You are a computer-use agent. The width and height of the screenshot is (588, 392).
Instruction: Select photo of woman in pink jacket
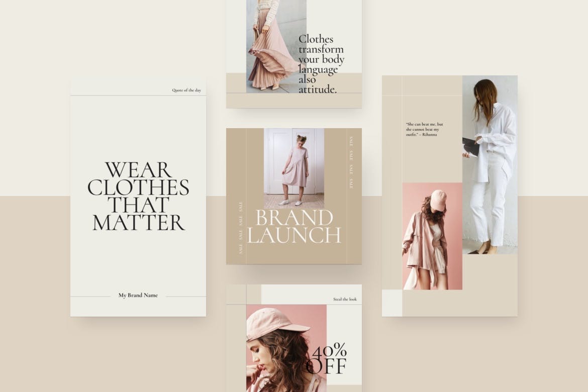click(431, 236)
